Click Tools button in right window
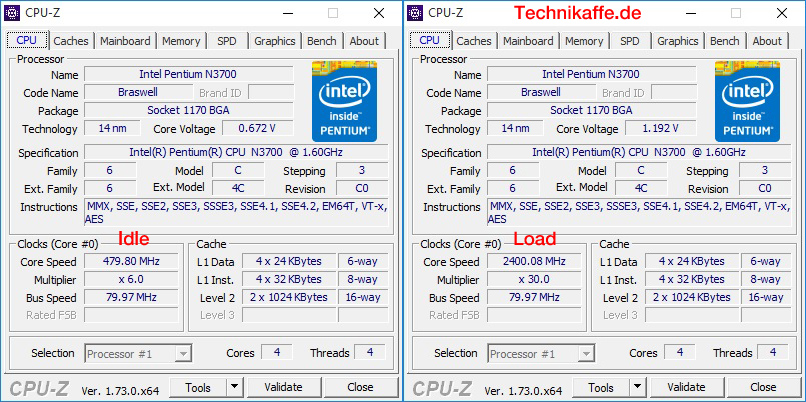This screenshot has width=806, height=402. [x=601, y=387]
